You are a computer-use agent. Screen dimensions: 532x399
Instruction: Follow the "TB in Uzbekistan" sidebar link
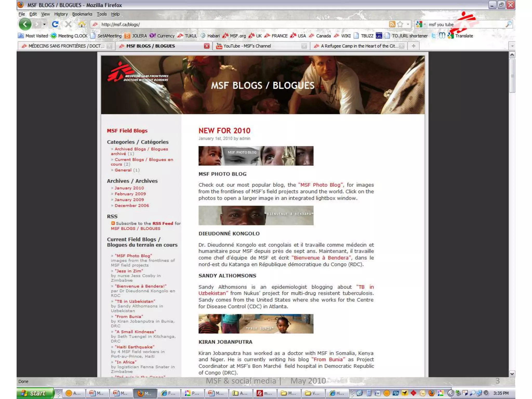click(x=135, y=301)
